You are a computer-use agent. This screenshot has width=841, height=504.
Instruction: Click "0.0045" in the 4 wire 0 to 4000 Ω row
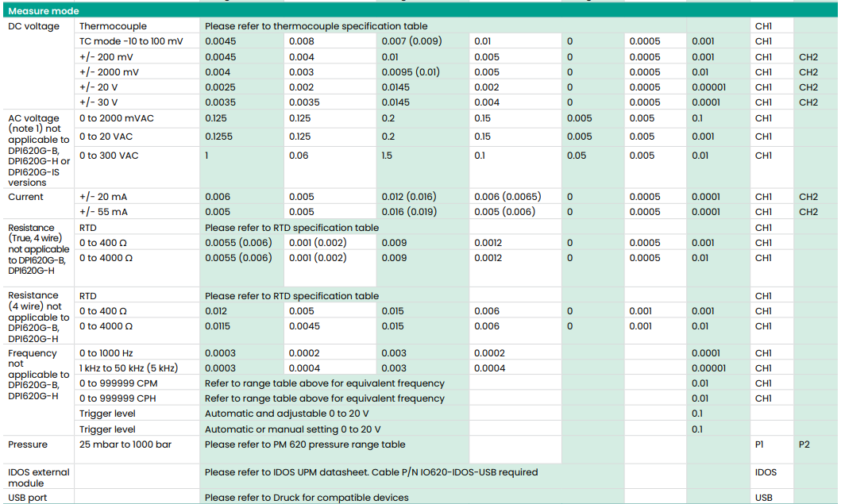coord(304,326)
